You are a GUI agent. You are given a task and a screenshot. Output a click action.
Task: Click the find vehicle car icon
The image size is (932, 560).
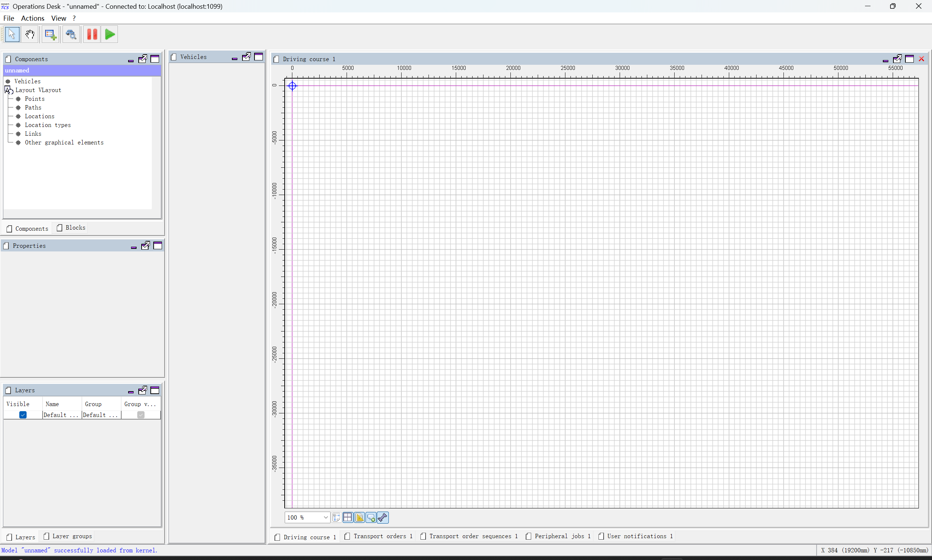tap(71, 34)
